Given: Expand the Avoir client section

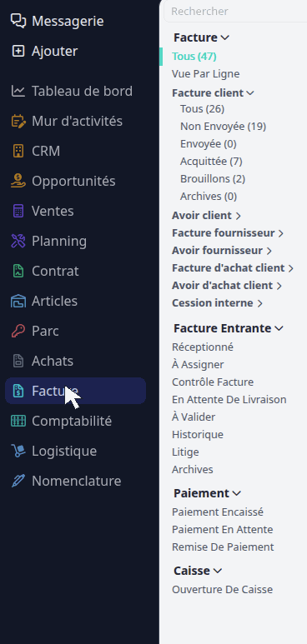Looking at the screenshot, I should 239,216.
